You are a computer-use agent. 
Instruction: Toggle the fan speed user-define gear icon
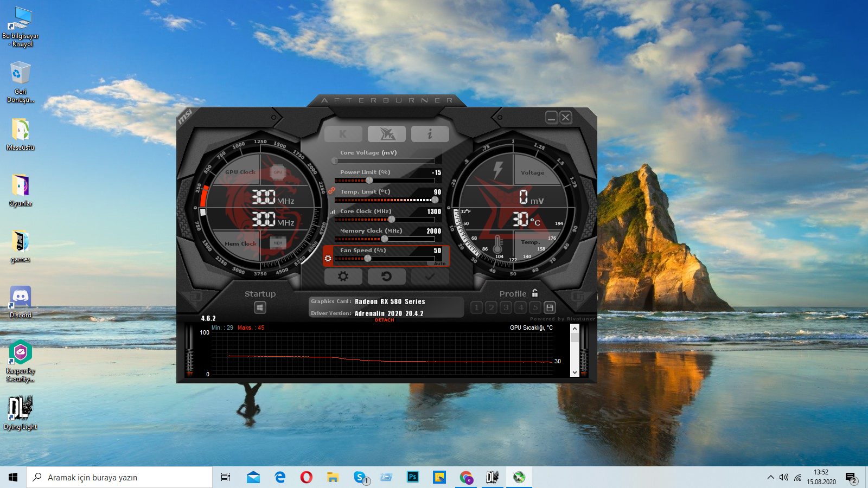(x=328, y=259)
